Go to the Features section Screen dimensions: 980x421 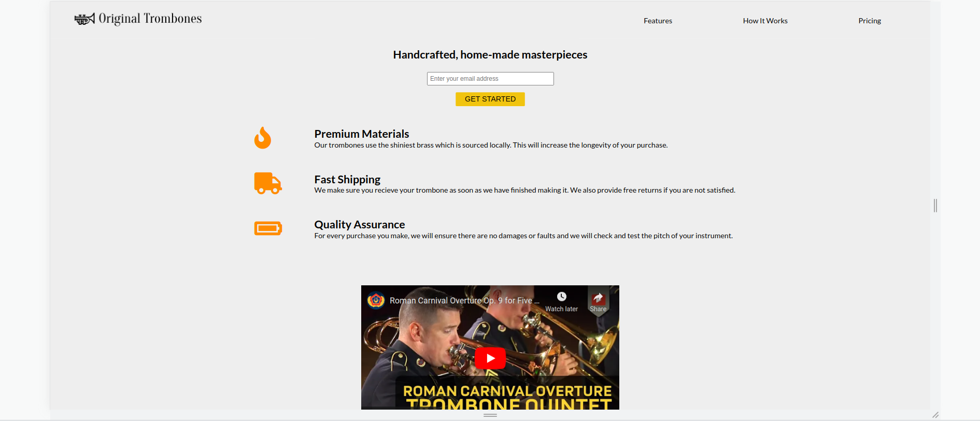658,21
